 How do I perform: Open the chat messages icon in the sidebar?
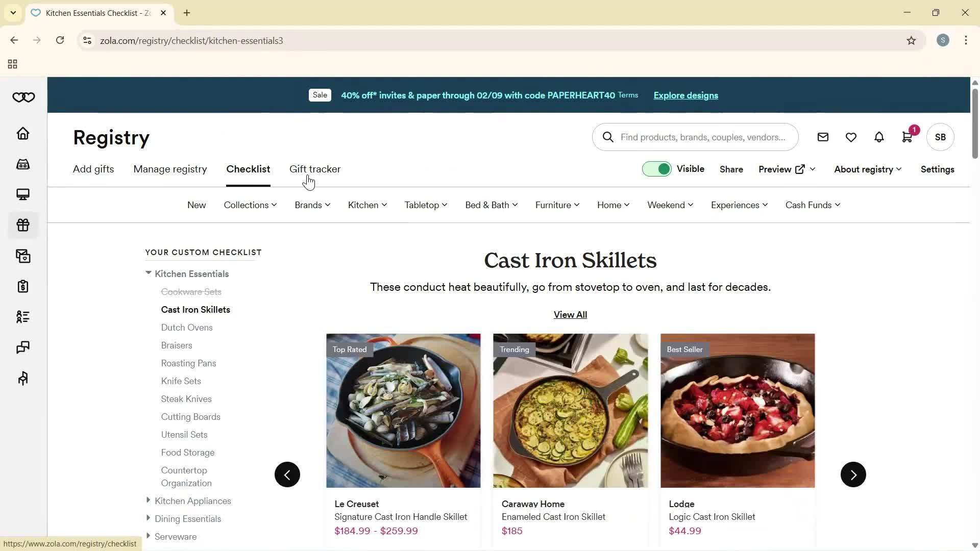[x=22, y=347]
